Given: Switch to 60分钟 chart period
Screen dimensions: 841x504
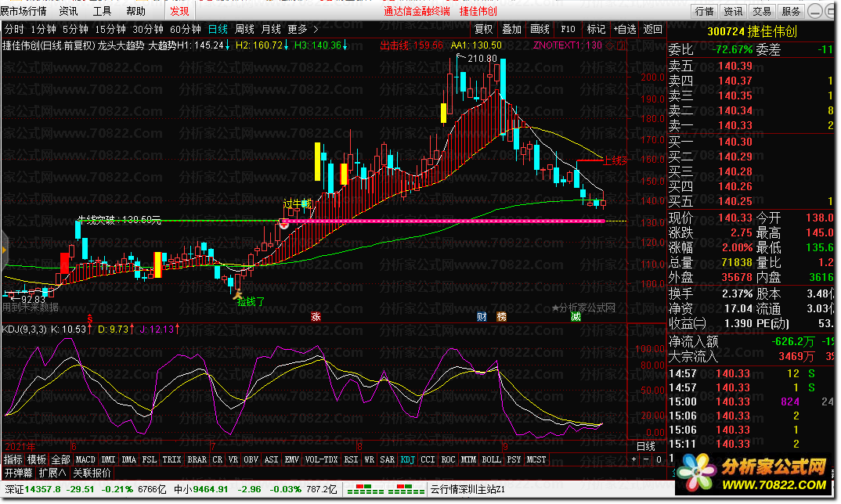Looking at the screenshot, I should point(185,29).
